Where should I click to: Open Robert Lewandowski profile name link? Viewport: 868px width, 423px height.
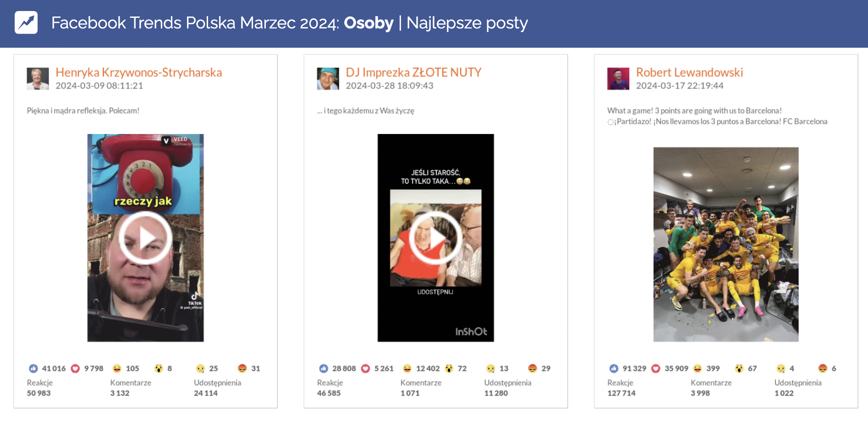pyautogui.click(x=689, y=72)
